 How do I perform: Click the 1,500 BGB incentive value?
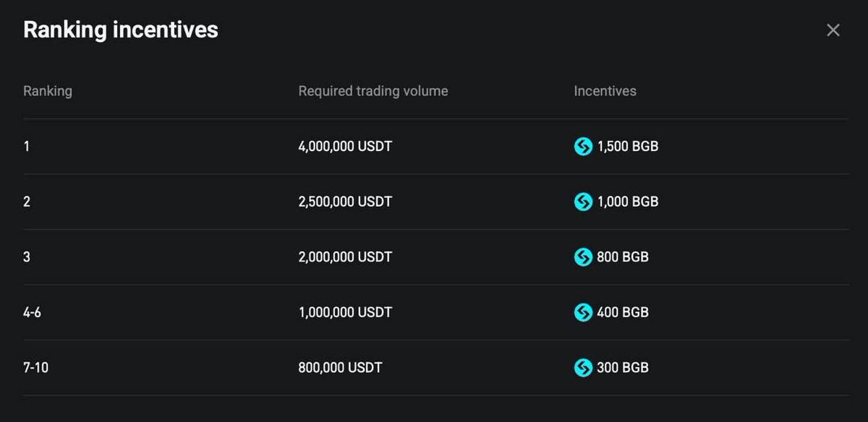click(628, 147)
